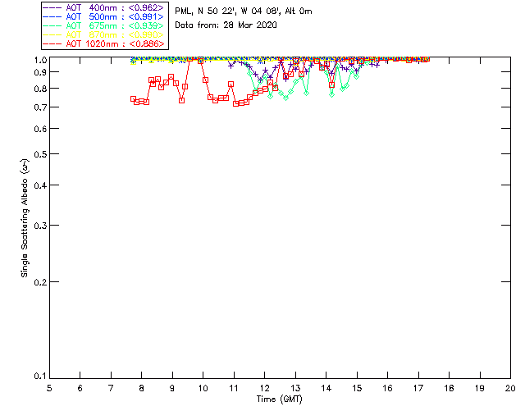The height and width of the screenshot is (420, 525).
Task: Select the AOT 400nm legend entry
Action: click(103, 7)
